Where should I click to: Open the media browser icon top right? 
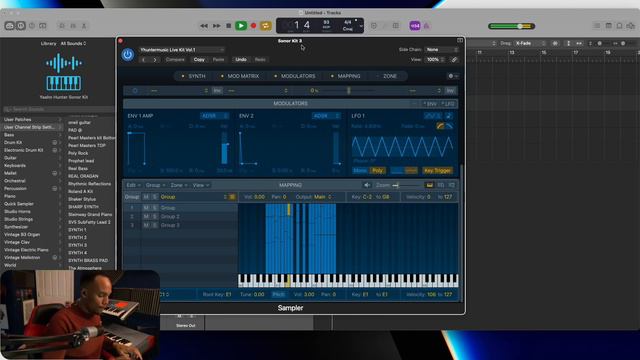[631, 26]
